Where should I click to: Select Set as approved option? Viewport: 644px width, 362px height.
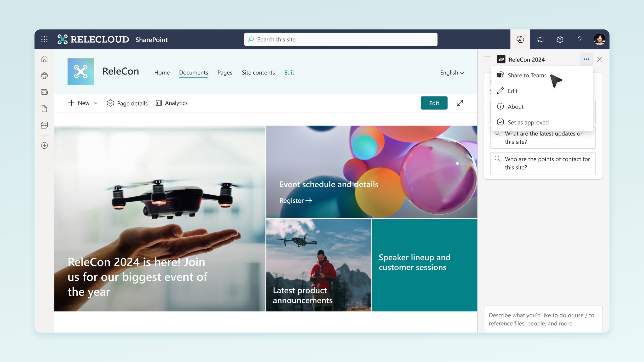coord(528,122)
